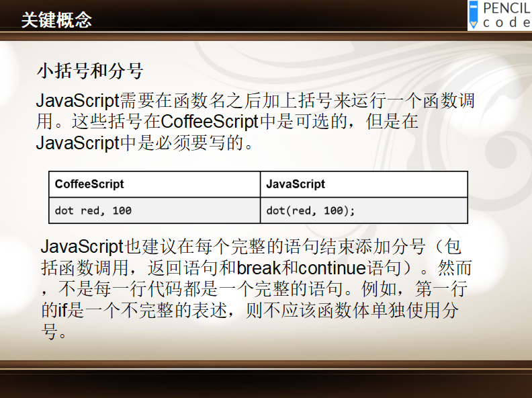Click the Pencil Code logo icon

[x=474, y=15]
